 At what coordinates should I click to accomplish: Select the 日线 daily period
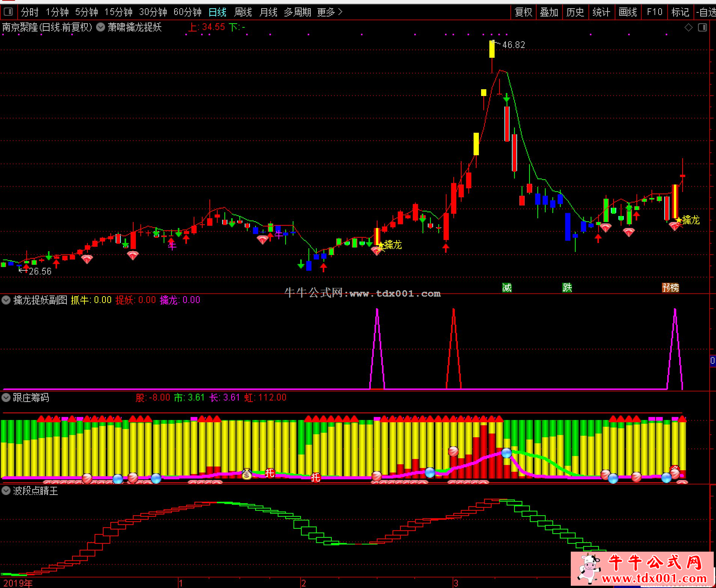218,12
